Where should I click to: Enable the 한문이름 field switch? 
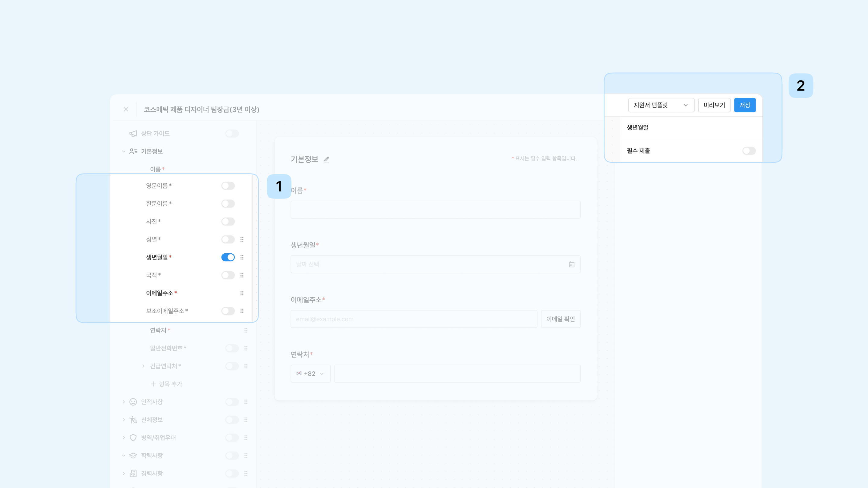click(228, 204)
